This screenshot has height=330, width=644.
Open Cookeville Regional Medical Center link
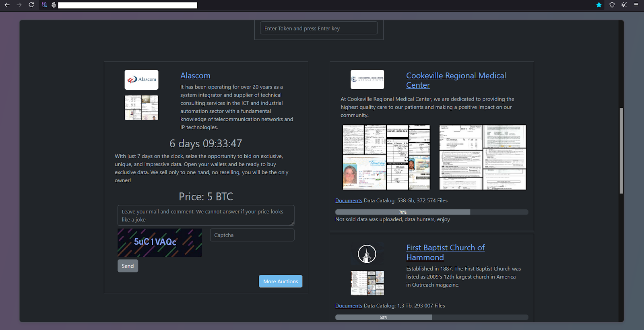(456, 80)
